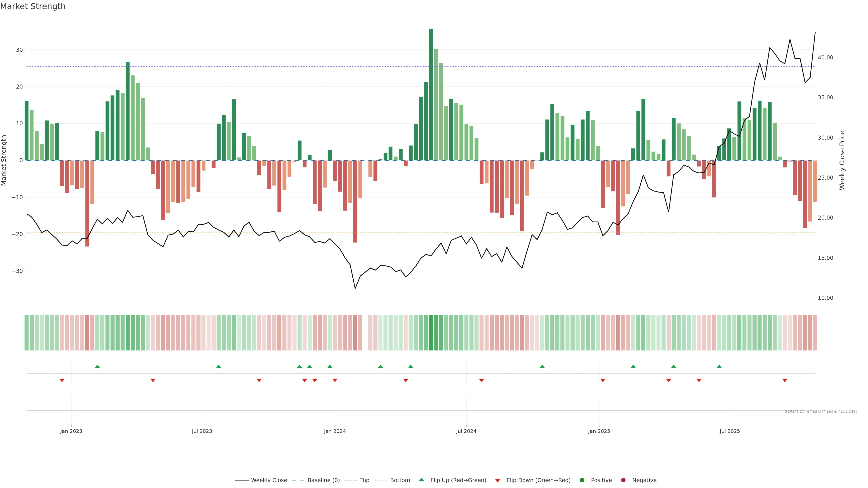
Task: Click the Negative red circle legend icon
Action: point(623,480)
